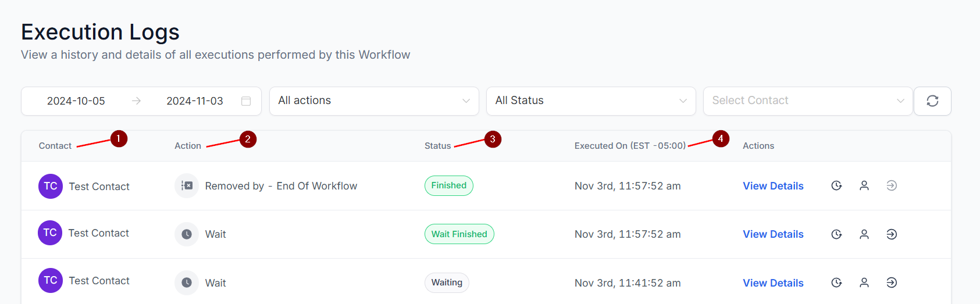Click end date 2024-11-03 field
The image size is (980, 304).
(195, 101)
